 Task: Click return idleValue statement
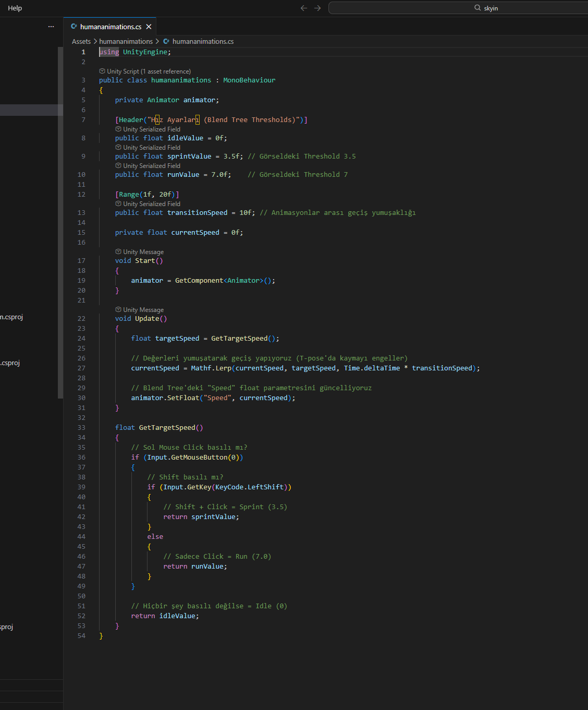pos(165,616)
